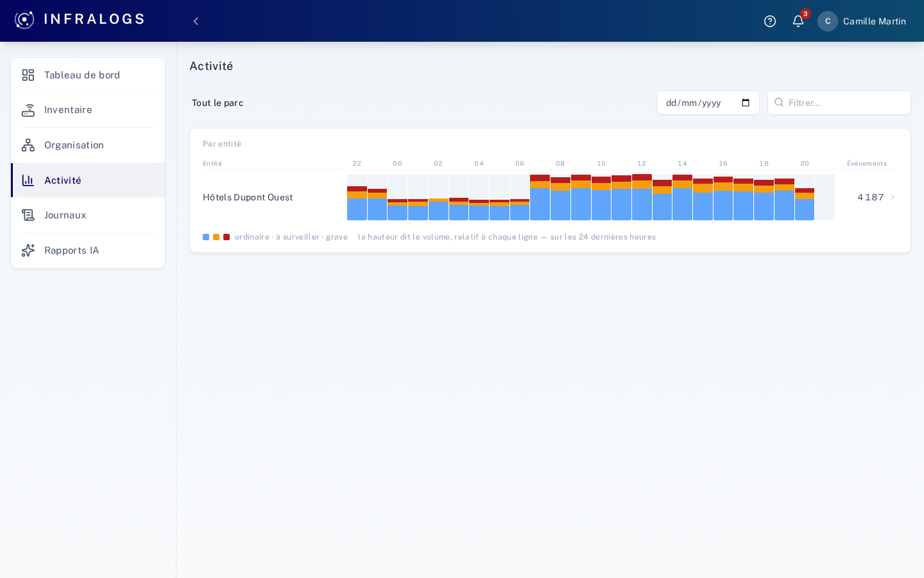Screen dimensions: 924x578
Task: Open the calendar picker icon in date field
Action: point(746,103)
